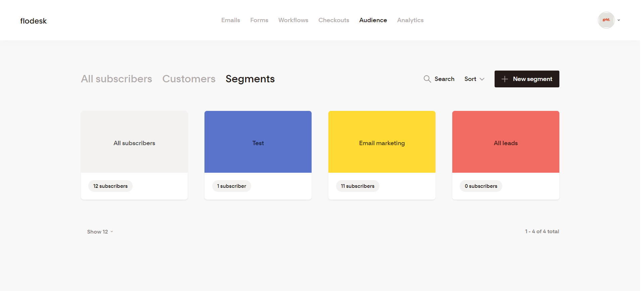644x291 pixels.
Task: Navigate to Workflows
Action: (293, 20)
